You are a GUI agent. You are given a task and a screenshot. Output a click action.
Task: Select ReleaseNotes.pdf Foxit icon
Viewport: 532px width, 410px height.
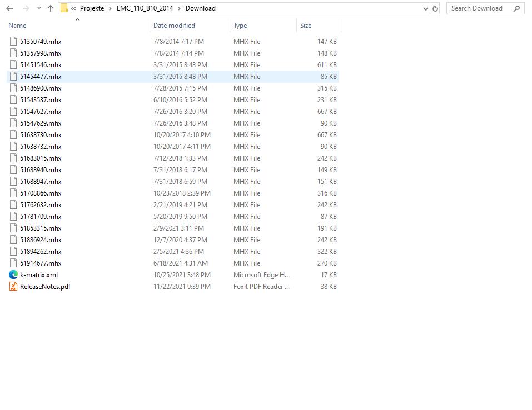[x=13, y=286]
